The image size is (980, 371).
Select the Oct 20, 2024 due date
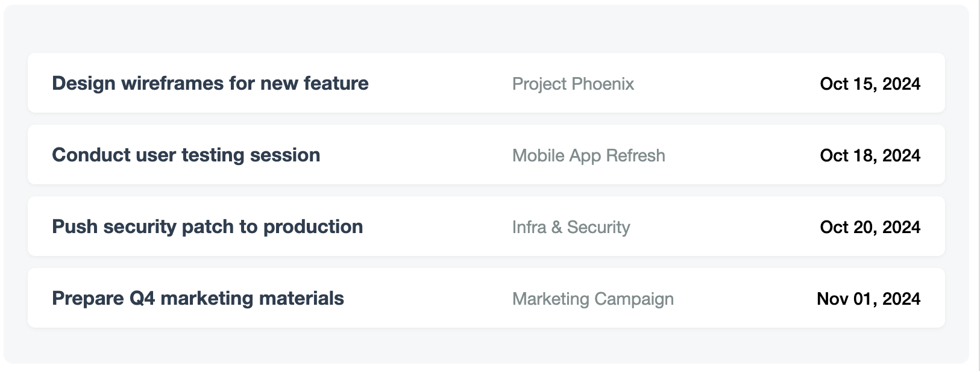(x=870, y=227)
